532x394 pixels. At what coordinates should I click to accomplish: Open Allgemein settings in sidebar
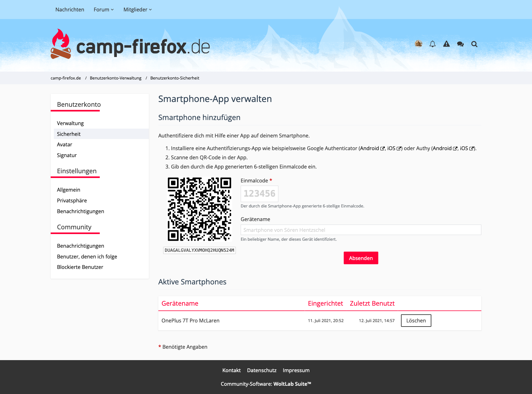click(69, 190)
